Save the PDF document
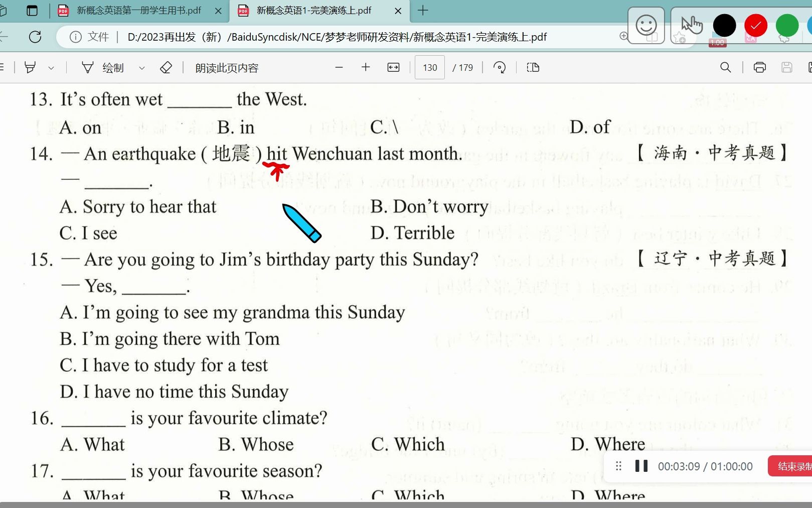 coord(787,67)
